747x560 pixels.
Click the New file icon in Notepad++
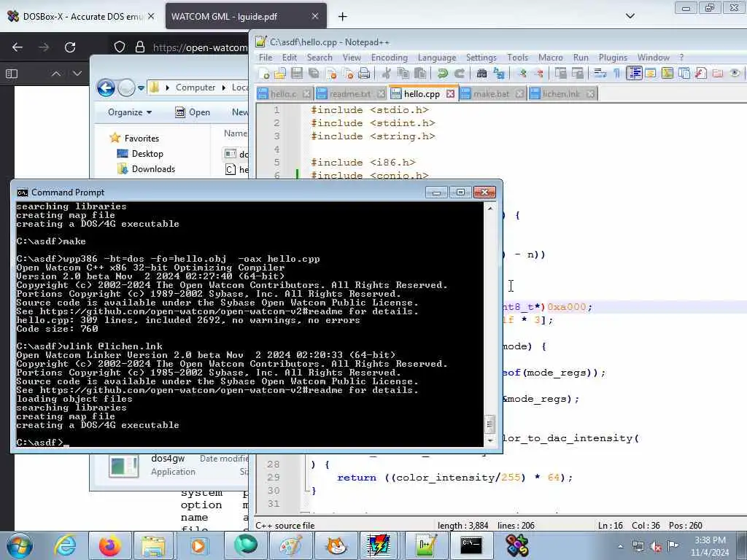264,73
